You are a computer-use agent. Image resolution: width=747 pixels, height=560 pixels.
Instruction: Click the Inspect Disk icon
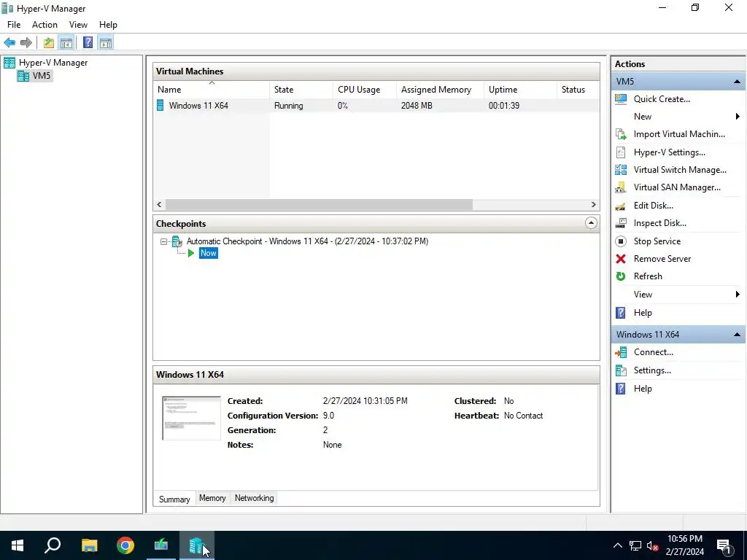point(621,223)
